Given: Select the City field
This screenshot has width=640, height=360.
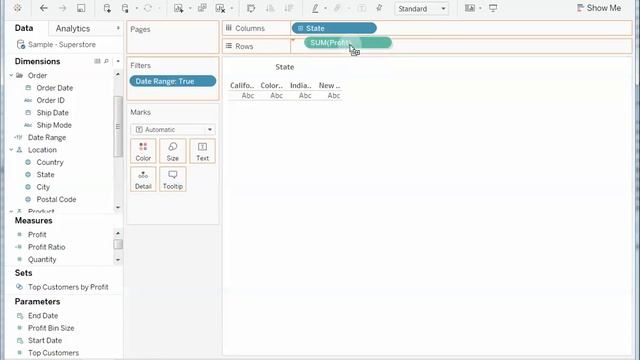Looking at the screenshot, I should point(43,187).
